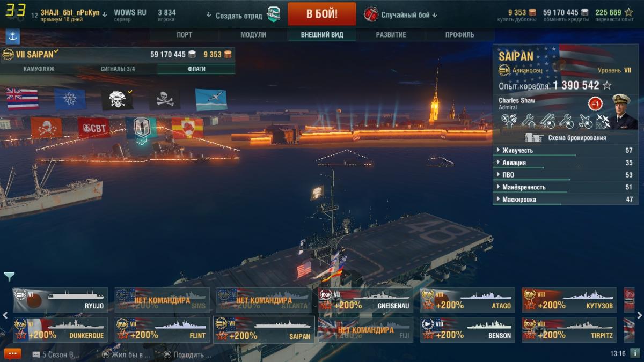Open the carousel filter funnel icon
644x362 pixels.
click(9, 277)
